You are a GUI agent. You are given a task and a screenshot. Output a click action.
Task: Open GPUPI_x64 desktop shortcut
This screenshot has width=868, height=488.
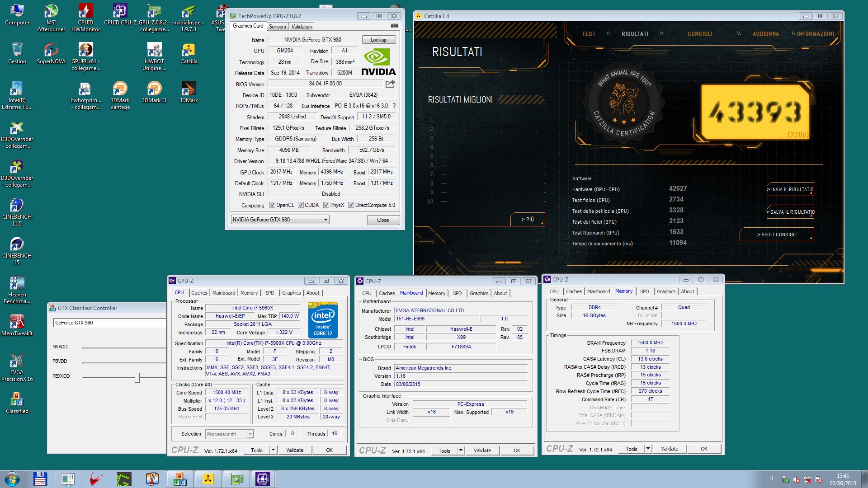[x=85, y=56]
